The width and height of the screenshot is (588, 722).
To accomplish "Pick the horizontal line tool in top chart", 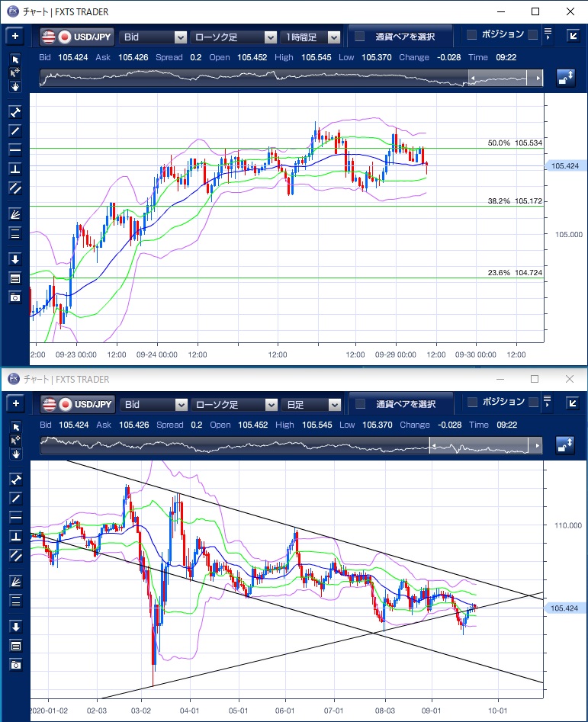I will click(14, 149).
